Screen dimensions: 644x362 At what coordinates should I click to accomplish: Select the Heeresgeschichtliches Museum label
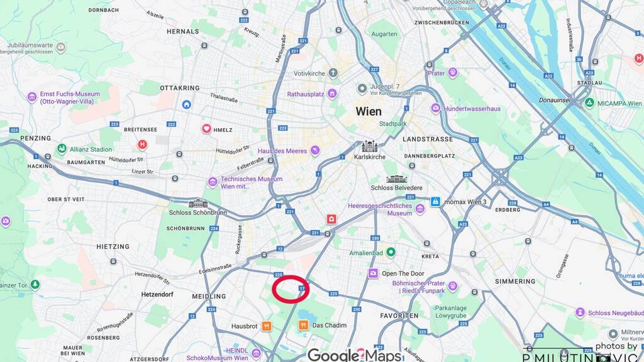[380, 209]
